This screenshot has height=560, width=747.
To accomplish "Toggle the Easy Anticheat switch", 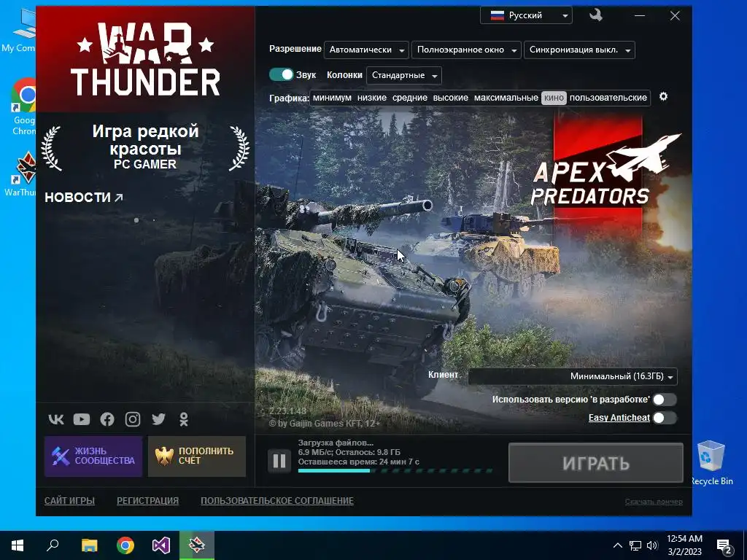I will coord(664,418).
